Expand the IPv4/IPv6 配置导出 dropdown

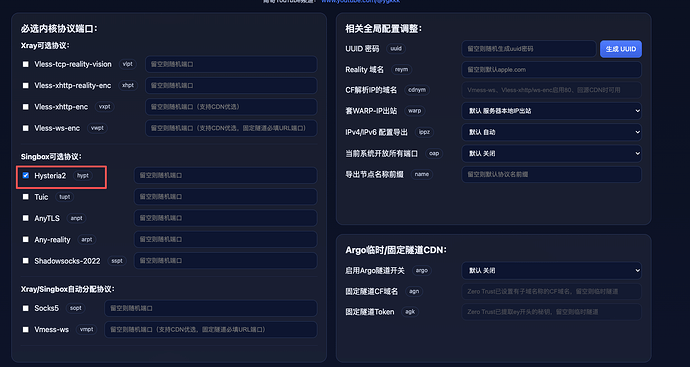pyautogui.click(x=551, y=132)
